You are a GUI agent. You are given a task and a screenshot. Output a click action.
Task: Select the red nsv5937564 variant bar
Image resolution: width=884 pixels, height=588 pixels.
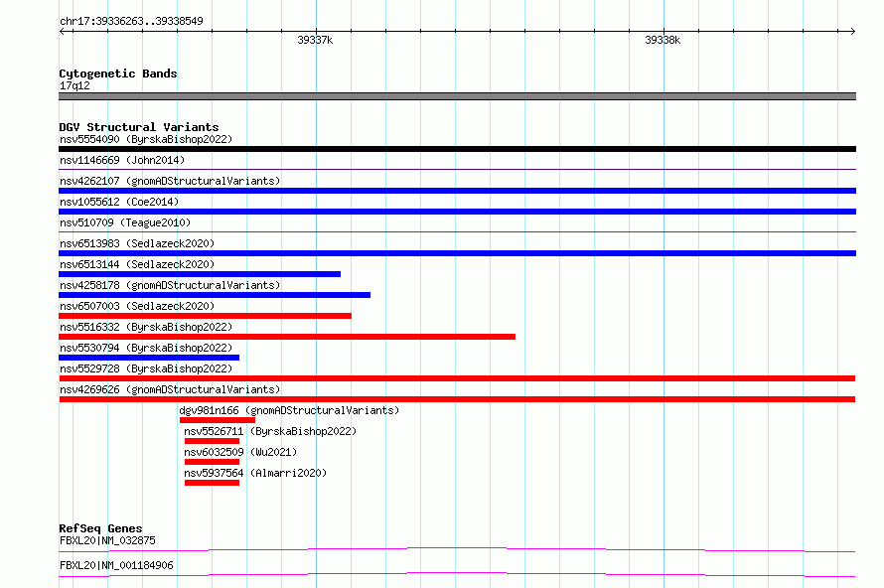212,483
